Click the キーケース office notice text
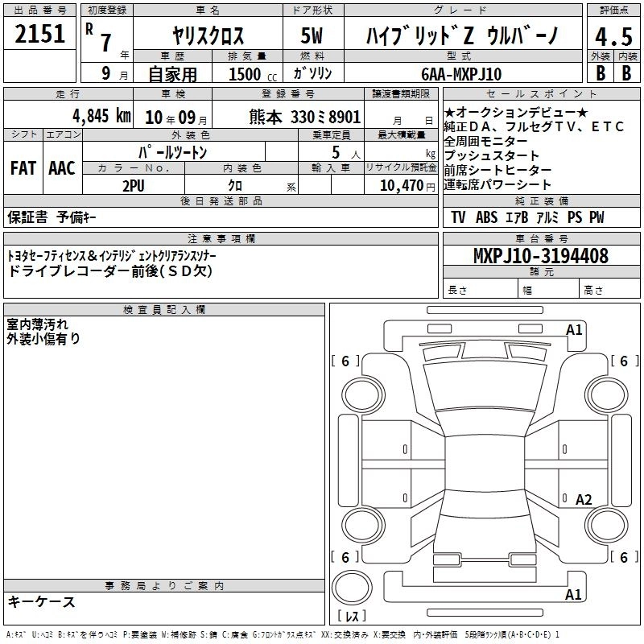The width and height of the screenshot is (644, 644). coord(42,602)
